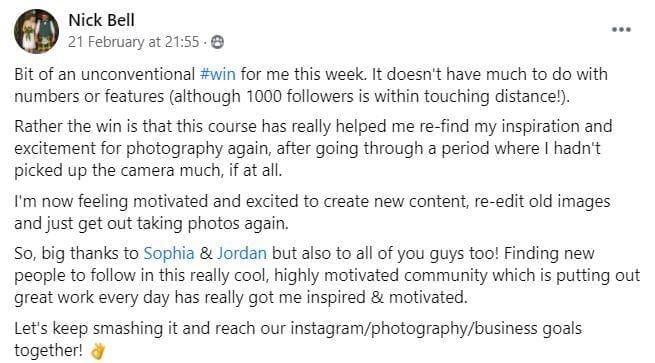Open Jordan's tagged profile
Screen dimensions: 655x363
pos(242,254)
